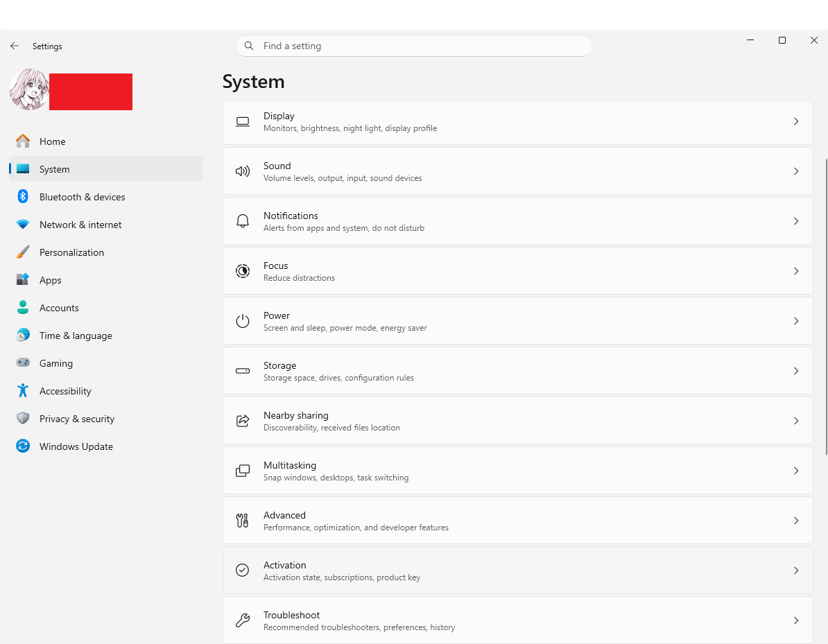Open Nearby sharing via its chevron

[x=796, y=421]
